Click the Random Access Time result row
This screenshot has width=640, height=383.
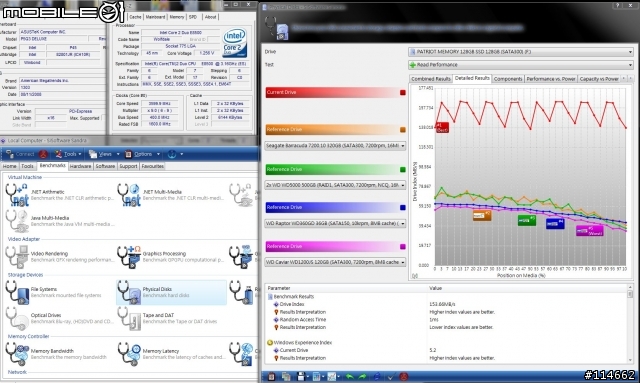[447, 320]
